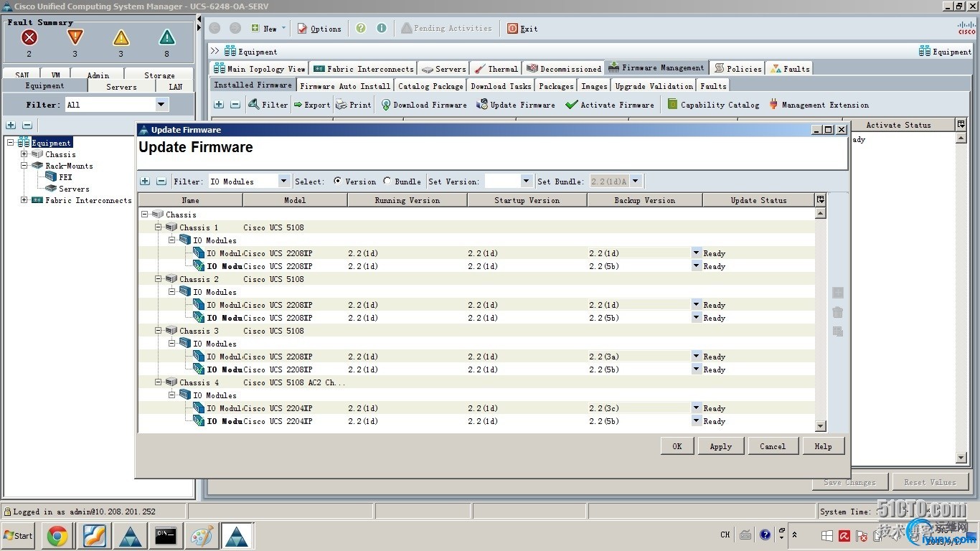Collapse Chassis 3 in firmware list

point(159,331)
